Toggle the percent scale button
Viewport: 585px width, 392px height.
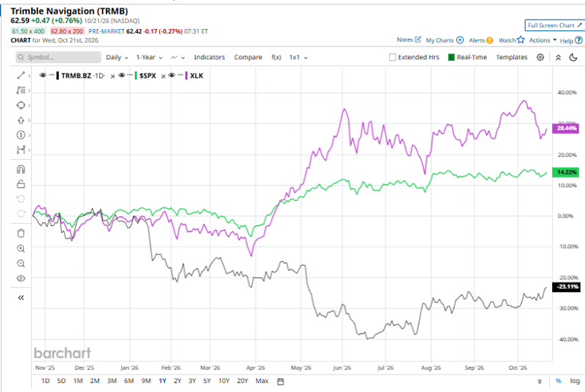(x=558, y=381)
